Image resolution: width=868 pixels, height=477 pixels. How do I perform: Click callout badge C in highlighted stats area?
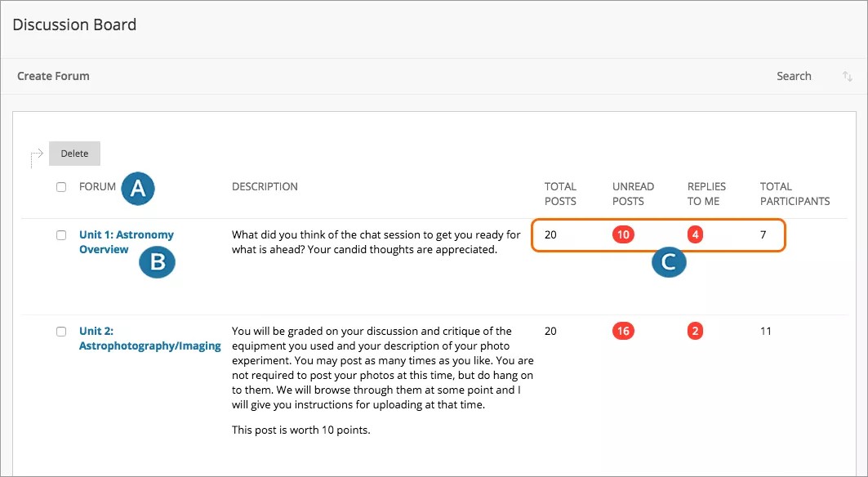(669, 263)
